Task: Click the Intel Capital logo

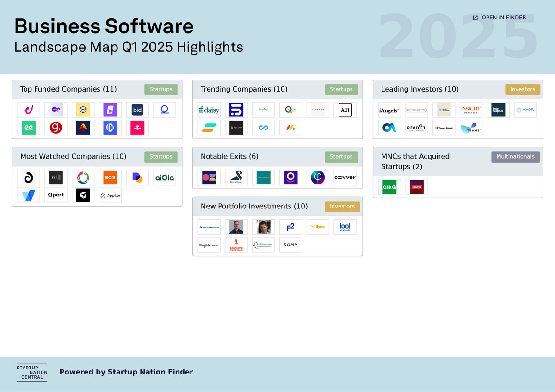Action: point(498,110)
